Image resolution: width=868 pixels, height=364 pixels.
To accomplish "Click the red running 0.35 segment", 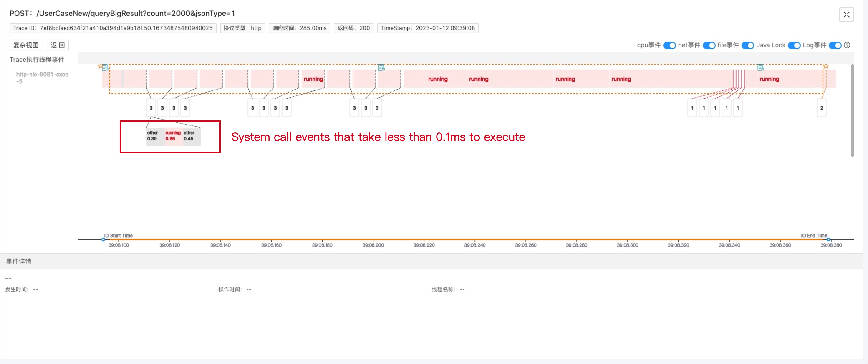I will (x=173, y=136).
